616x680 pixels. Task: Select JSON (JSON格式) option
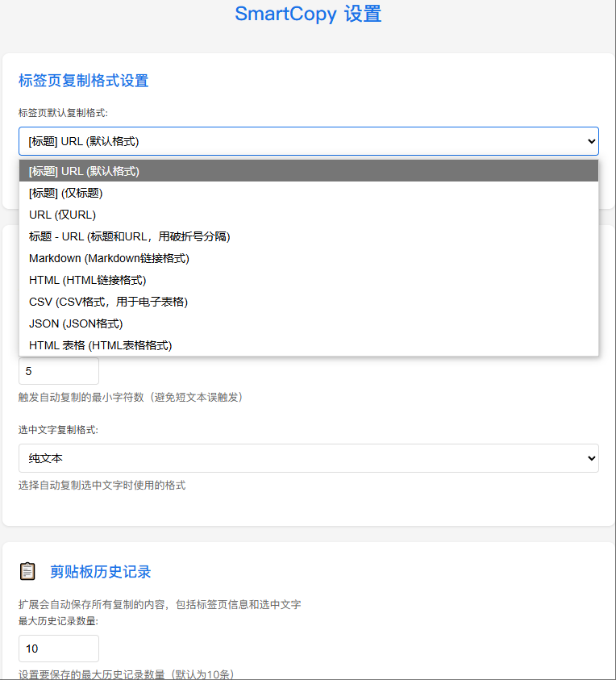click(308, 323)
